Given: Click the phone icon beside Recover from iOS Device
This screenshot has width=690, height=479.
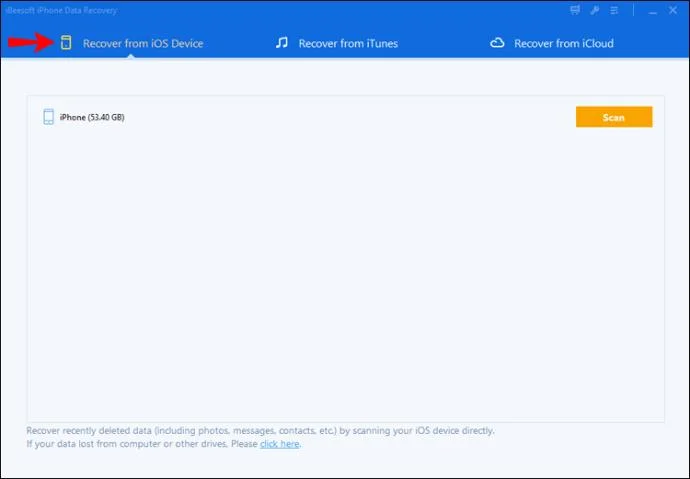Looking at the screenshot, I should [66, 43].
